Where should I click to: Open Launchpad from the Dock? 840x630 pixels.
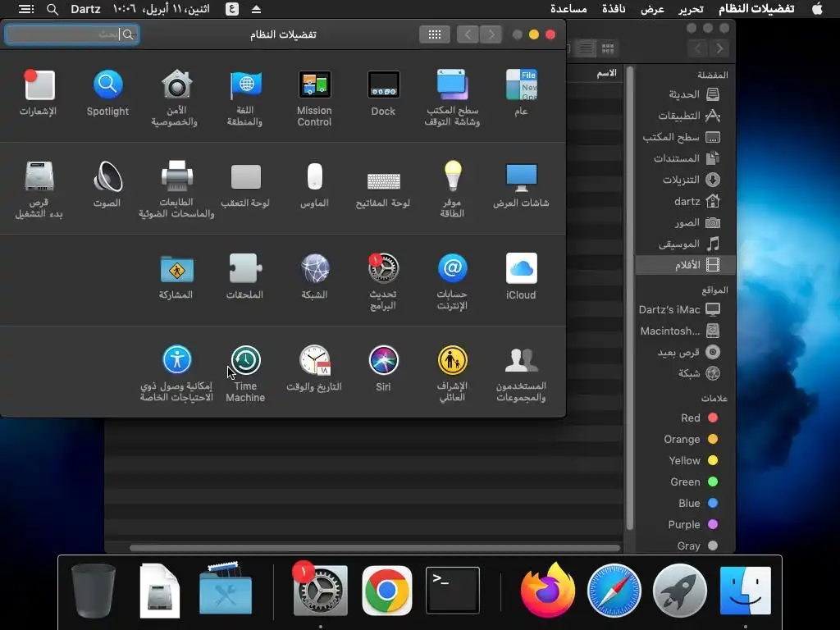(x=680, y=591)
